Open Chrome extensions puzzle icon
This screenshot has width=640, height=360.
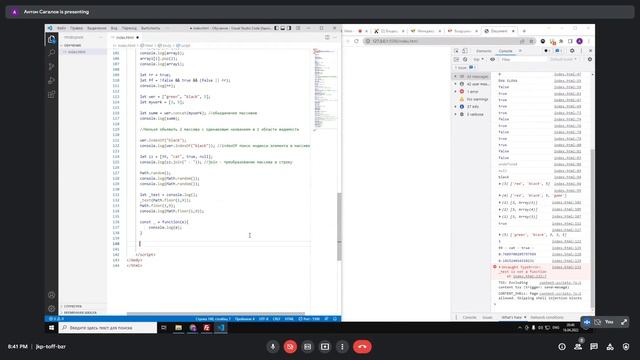[561, 41]
